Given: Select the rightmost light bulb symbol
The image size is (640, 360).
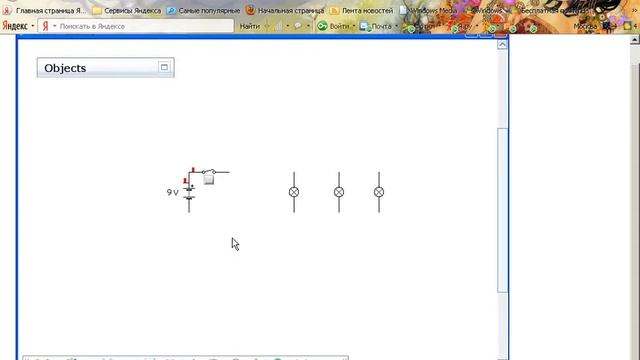Looking at the screenshot, I should (x=379, y=192).
